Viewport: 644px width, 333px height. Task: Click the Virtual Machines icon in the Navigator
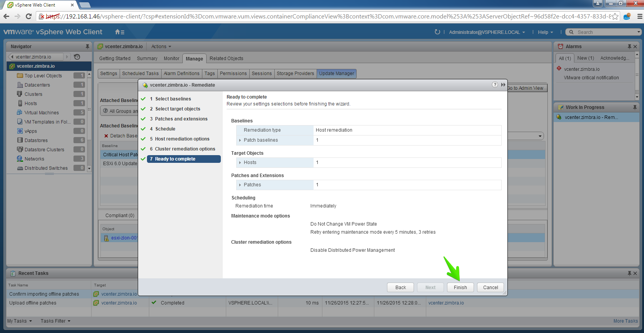(20, 112)
